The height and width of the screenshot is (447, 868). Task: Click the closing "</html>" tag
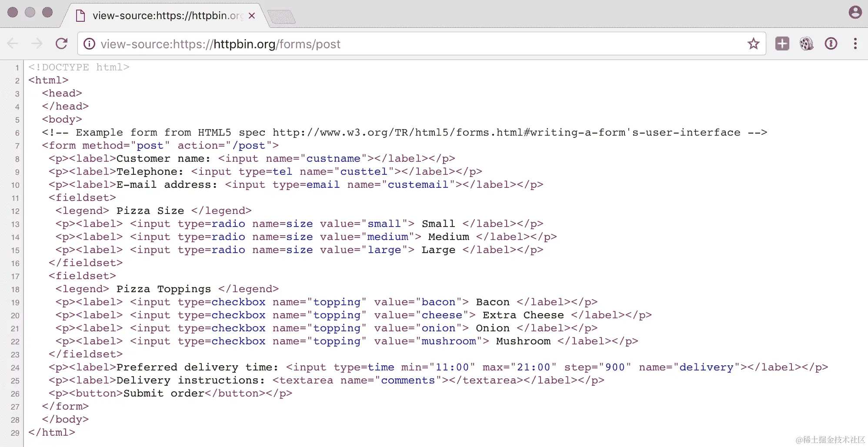coord(52,433)
